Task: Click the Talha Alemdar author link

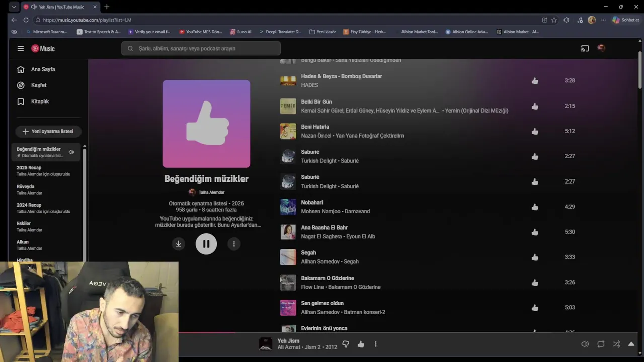Action: point(211,192)
